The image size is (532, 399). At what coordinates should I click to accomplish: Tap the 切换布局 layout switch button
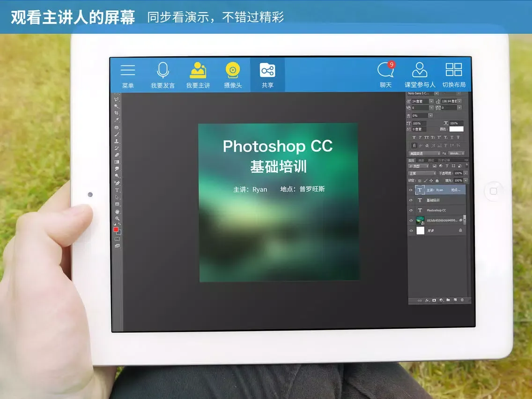pos(454,74)
